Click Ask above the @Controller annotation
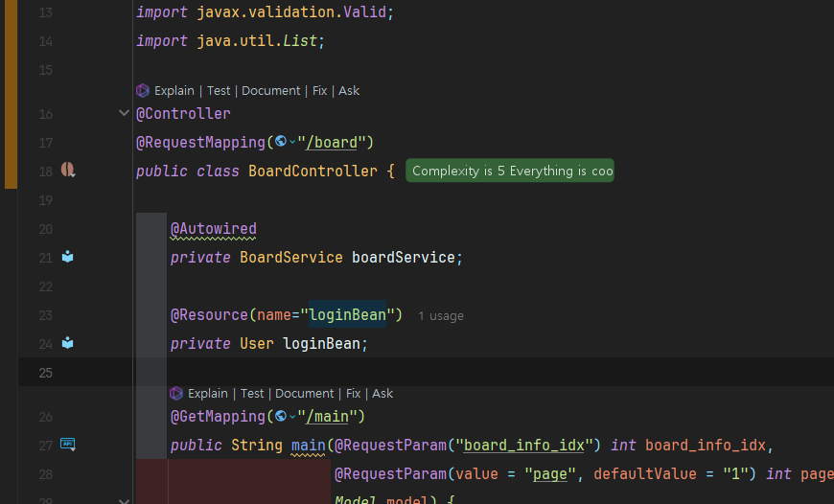This screenshot has width=834, height=504. (349, 91)
